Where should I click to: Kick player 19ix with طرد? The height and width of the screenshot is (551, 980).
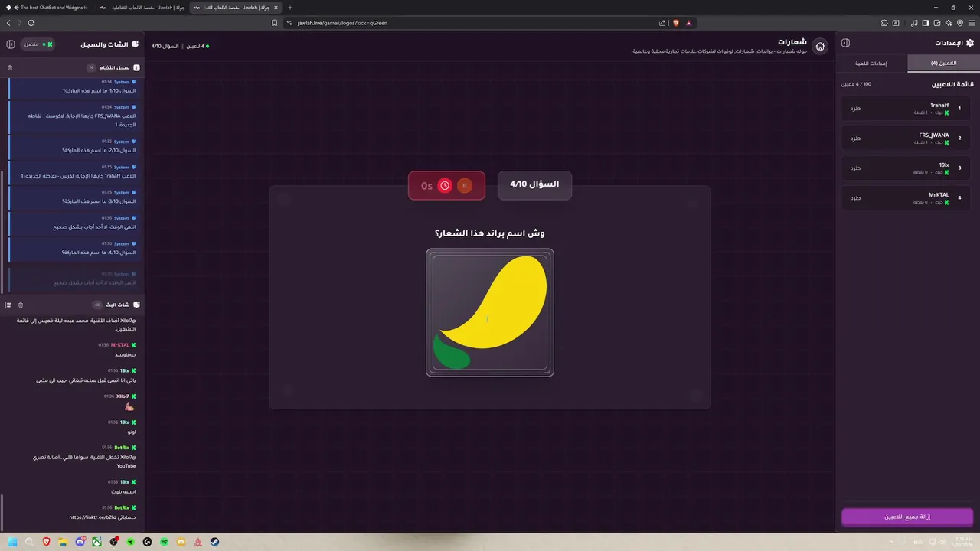[855, 168]
